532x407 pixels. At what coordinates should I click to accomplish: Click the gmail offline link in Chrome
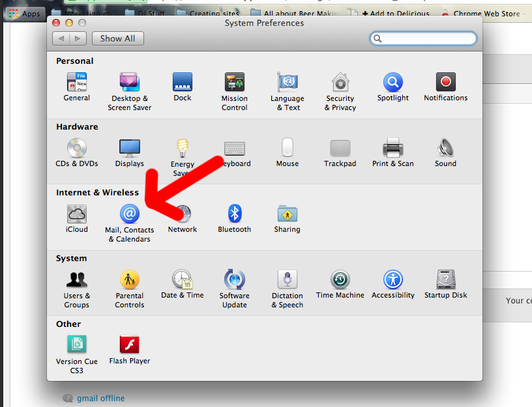coord(100,398)
